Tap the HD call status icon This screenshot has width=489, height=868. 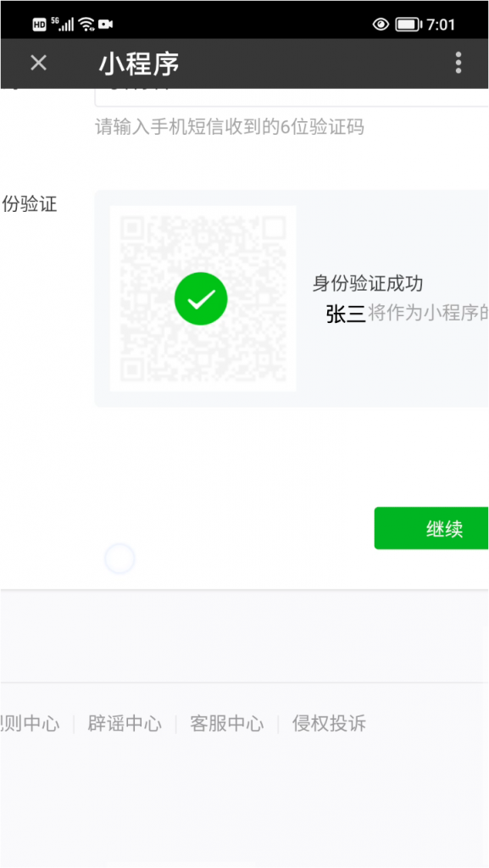[x=39, y=25]
